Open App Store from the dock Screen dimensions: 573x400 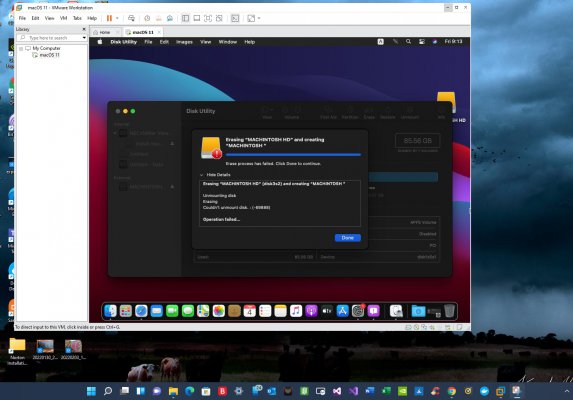point(342,311)
